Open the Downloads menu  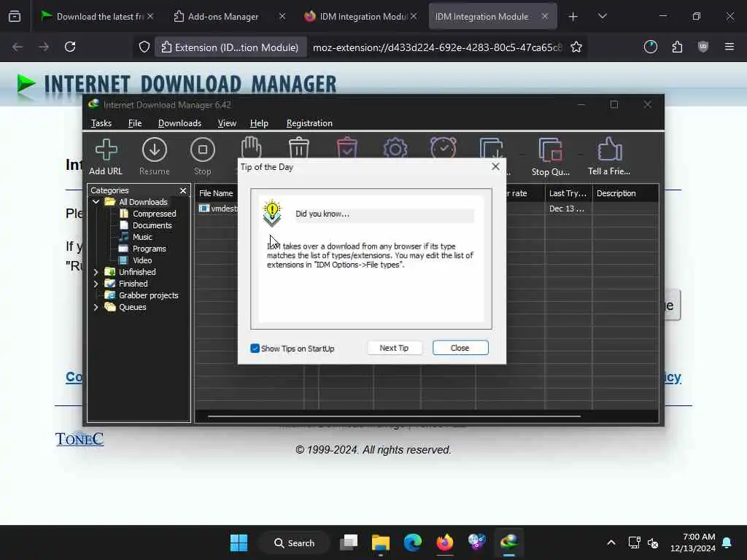[x=179, y=123]
